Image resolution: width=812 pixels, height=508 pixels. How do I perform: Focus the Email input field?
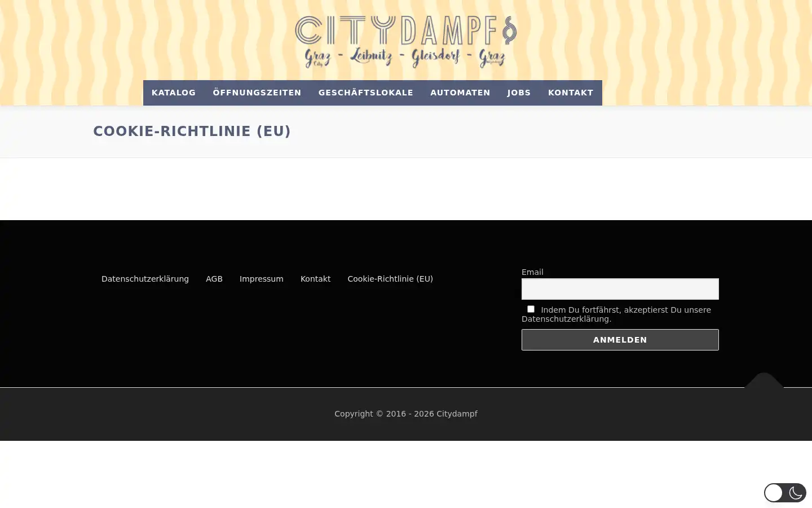(x=620, y=289)
